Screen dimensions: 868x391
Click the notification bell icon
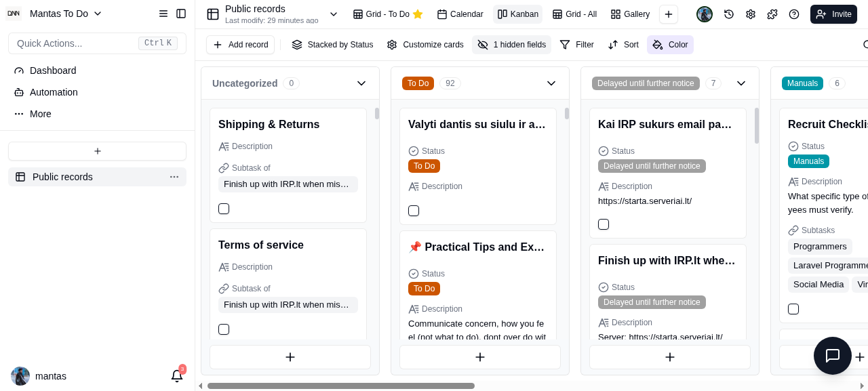point(177,375)
